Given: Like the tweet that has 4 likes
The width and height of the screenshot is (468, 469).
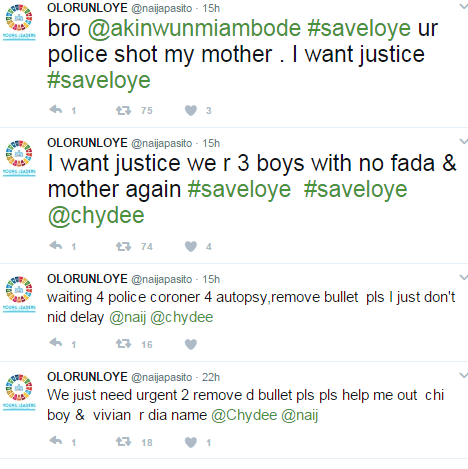Looking at the screenshot, I should click(191, 246).
